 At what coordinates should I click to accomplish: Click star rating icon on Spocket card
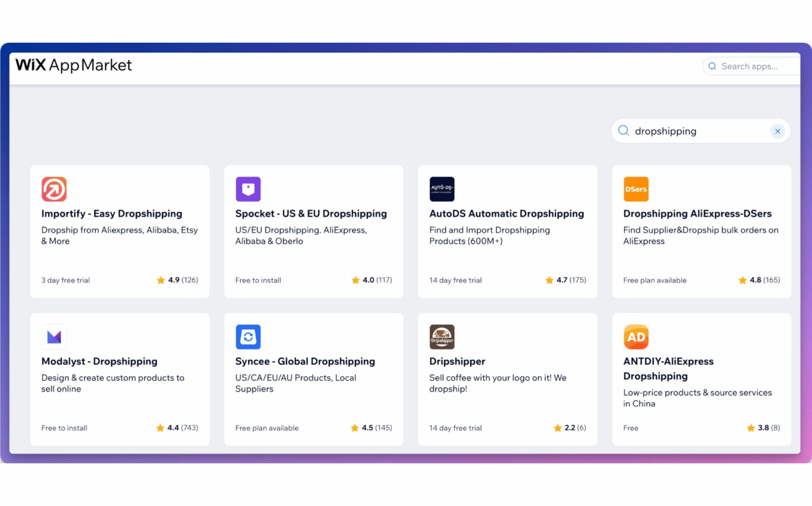(355, 280)
